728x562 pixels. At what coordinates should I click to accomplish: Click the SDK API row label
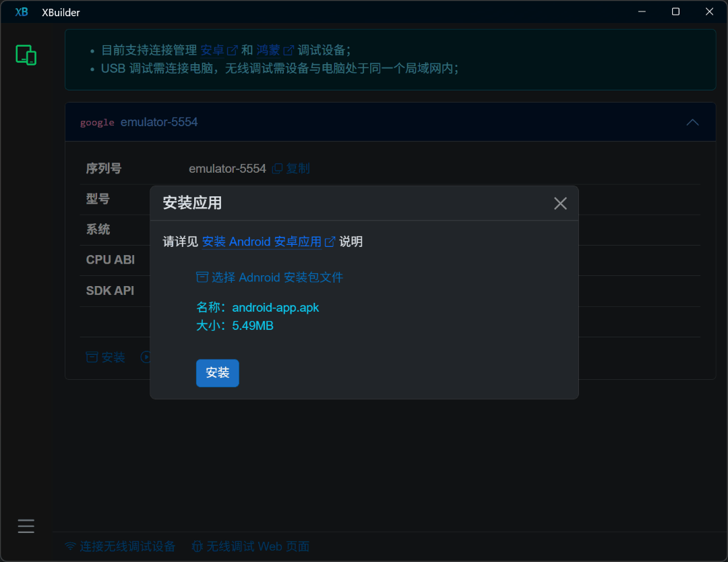coord(110,291)
